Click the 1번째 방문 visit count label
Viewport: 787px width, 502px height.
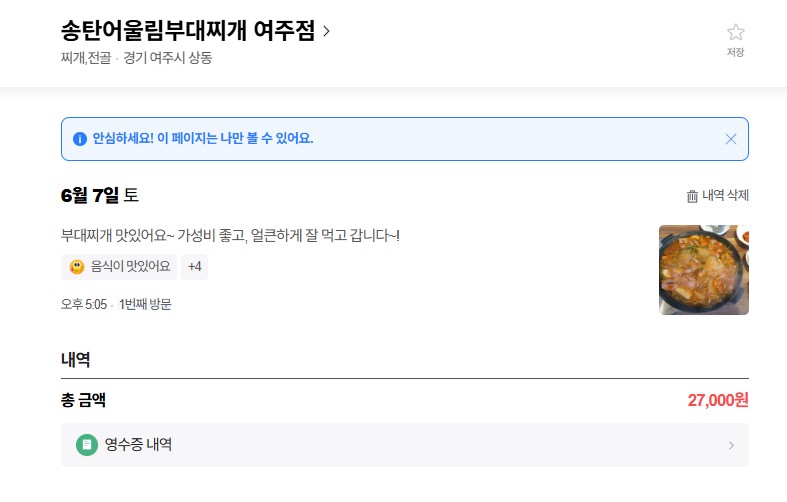(145, 304)
